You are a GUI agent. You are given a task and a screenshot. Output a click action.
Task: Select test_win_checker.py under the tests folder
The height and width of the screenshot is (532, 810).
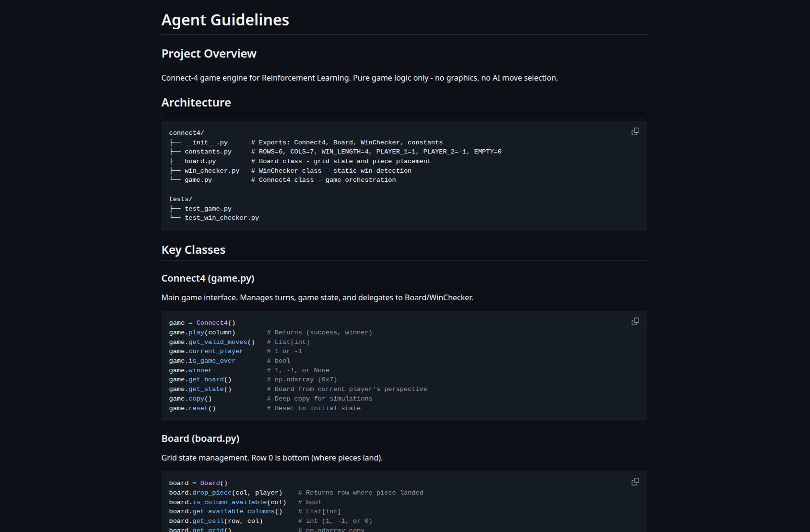(222, 218)
